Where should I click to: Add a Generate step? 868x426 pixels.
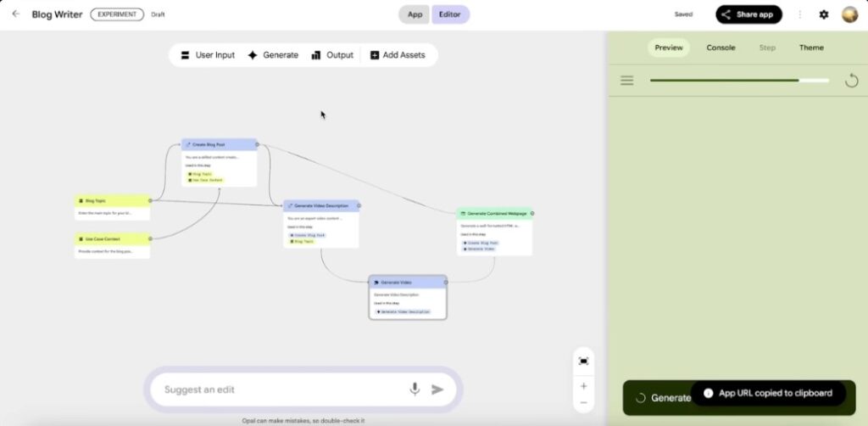(x=273, y=55)
